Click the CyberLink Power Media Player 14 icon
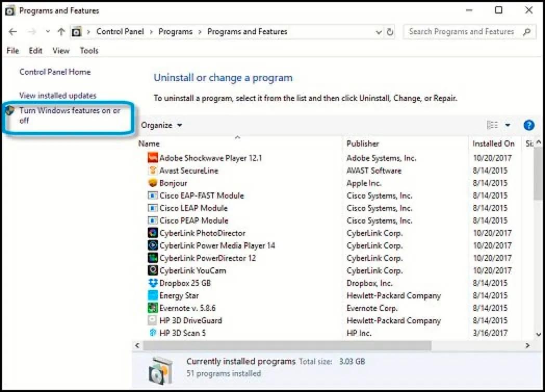 (152, 245)
